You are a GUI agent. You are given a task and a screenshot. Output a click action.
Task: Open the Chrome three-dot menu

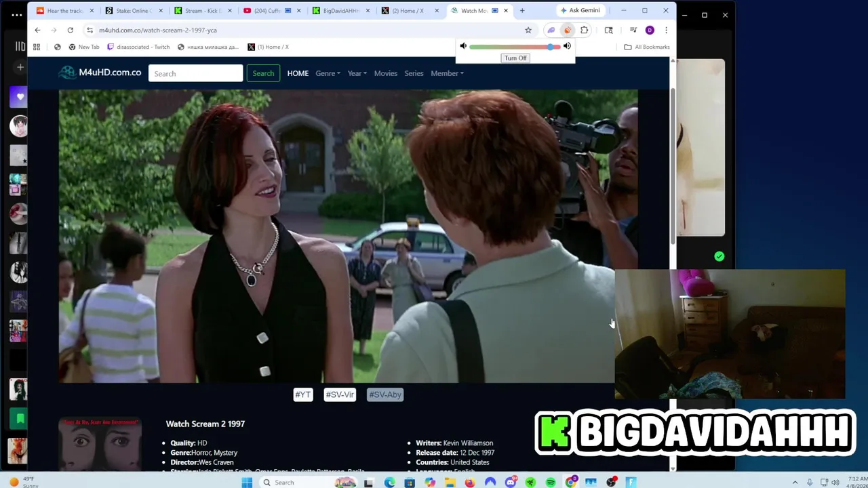(666, 30)
